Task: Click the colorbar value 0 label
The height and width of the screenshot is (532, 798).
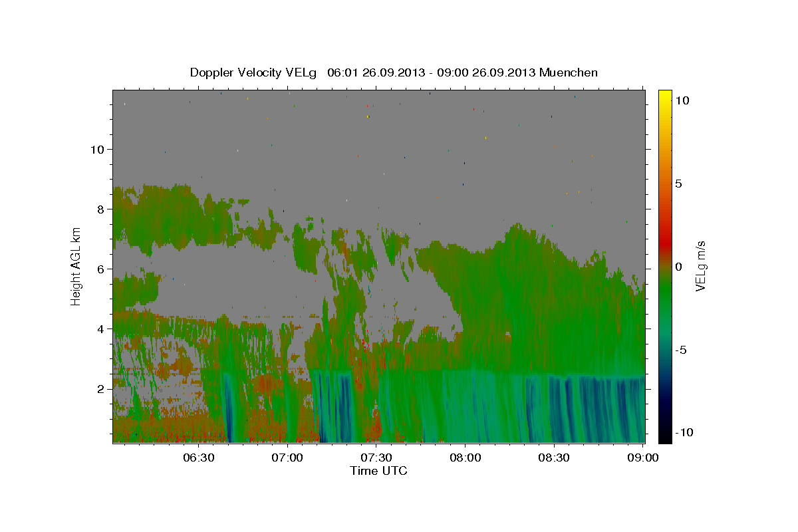Action: tap(679, 267)
